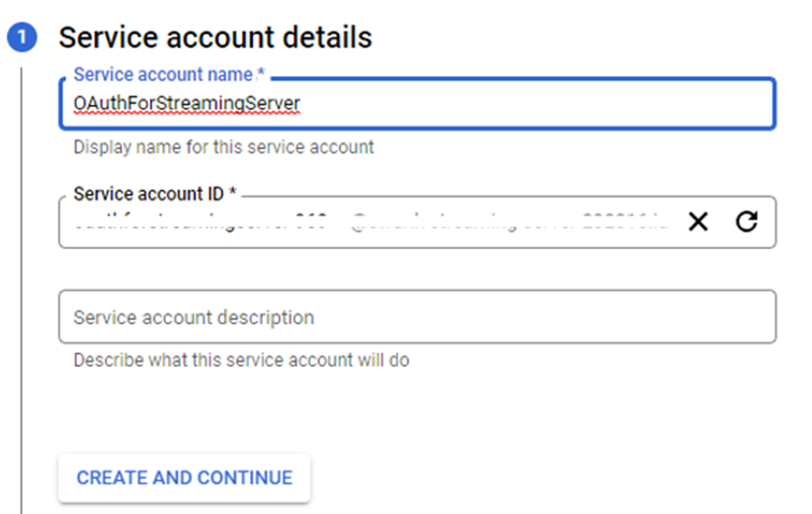Select the step 1 number badge
The height and width of the screenshot is (514, 812).
tap(22, 39)
